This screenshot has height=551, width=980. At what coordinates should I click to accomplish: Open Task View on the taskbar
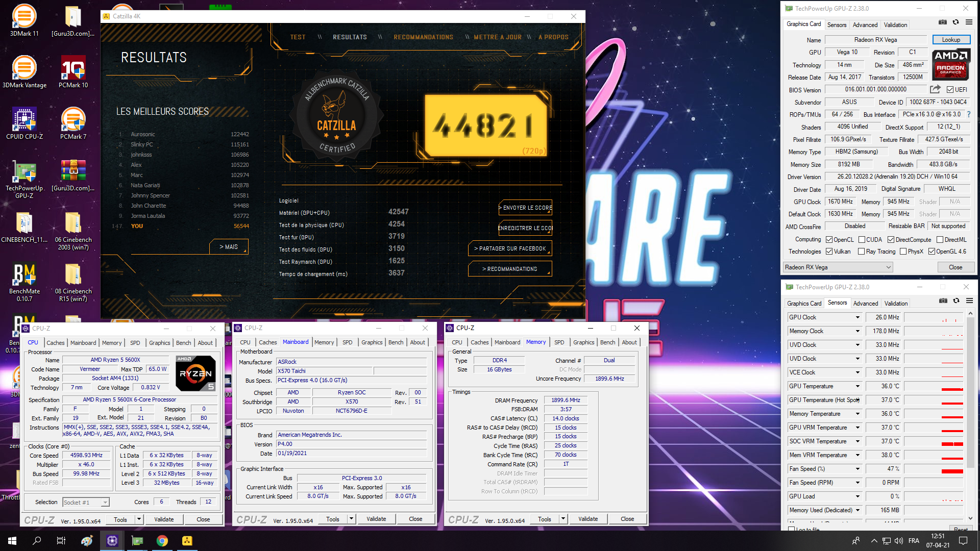[61, 541]
